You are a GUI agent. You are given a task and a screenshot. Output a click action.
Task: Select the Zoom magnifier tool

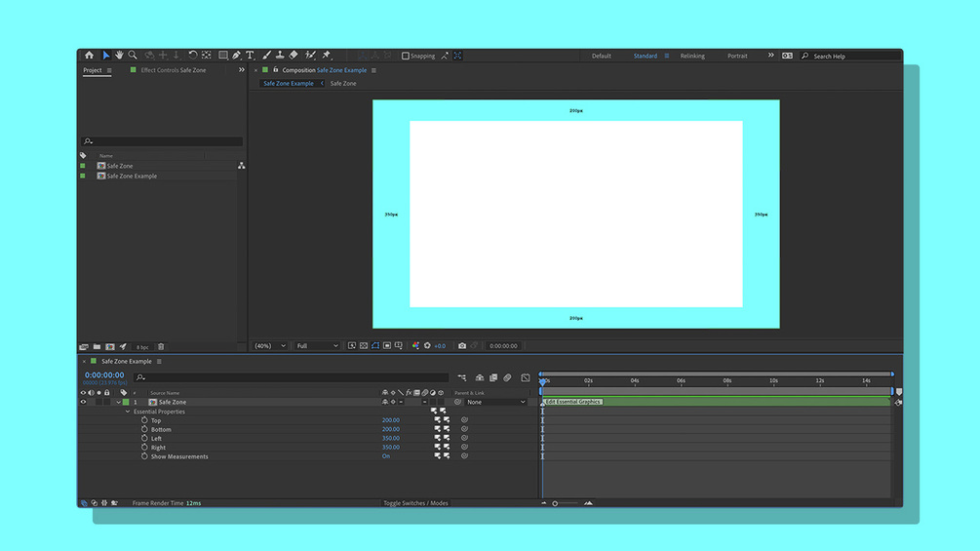133,56
